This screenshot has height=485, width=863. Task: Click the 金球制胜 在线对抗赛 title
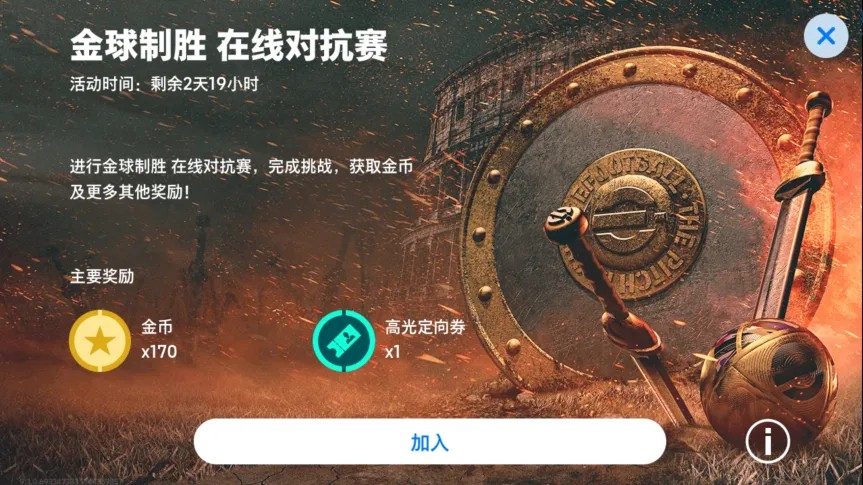pos(229,45)
